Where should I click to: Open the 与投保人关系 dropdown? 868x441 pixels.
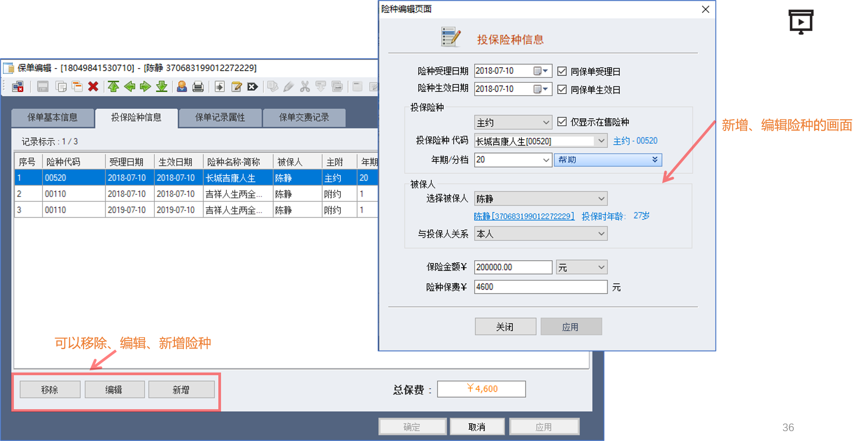point(540,234)
